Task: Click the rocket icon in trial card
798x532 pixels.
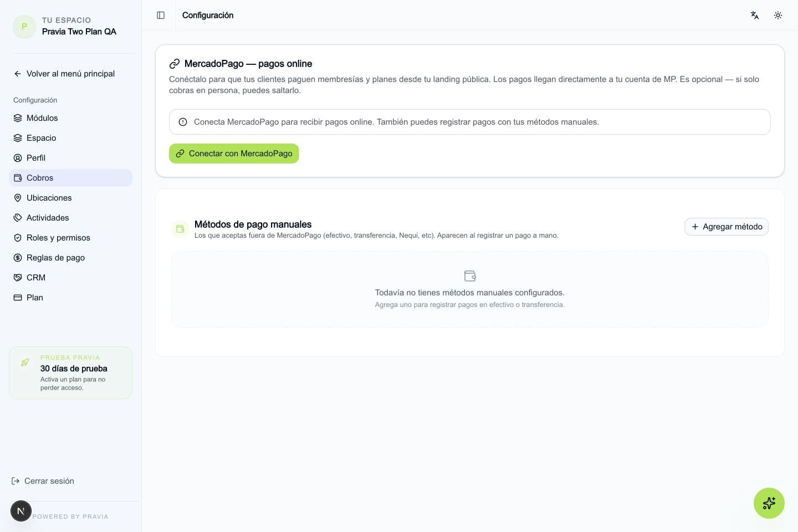Action: (25, 362)
